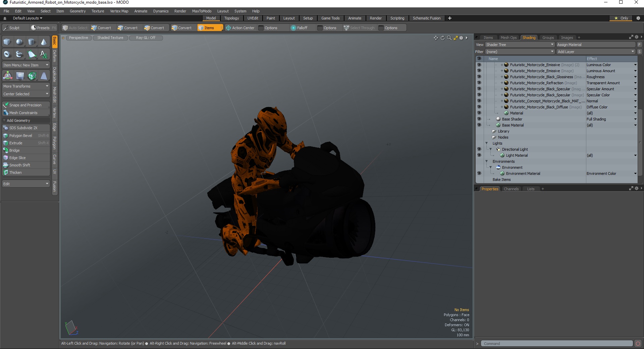Toggle visibility of Directional Light
The height and width of the screenshot is (349, 644).
(479, 149)
